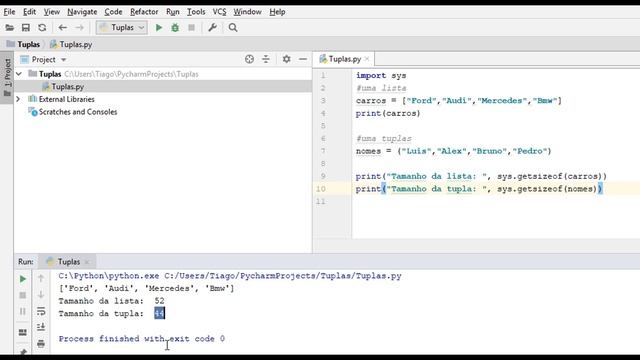
Task: Click the Synchronize refresh icon
Action: tap(42, 28)
